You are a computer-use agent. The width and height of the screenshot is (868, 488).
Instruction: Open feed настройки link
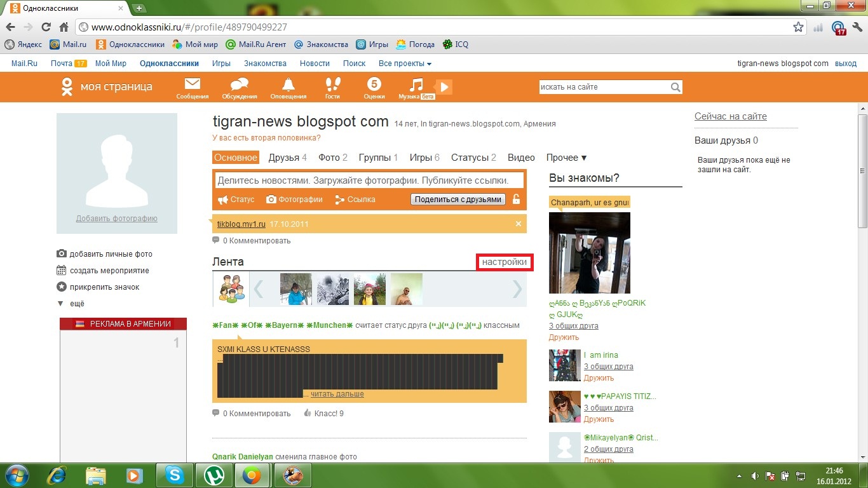pos(505,262)
